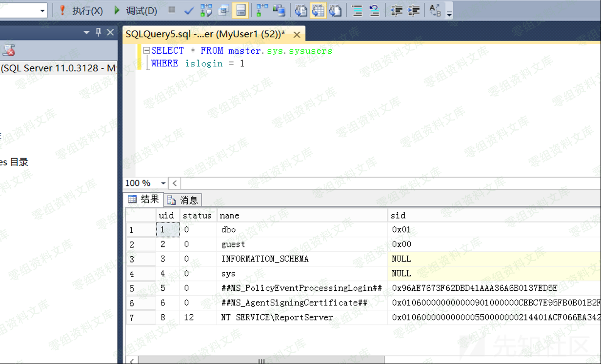Open the database selector dropdown

point(42,11)
